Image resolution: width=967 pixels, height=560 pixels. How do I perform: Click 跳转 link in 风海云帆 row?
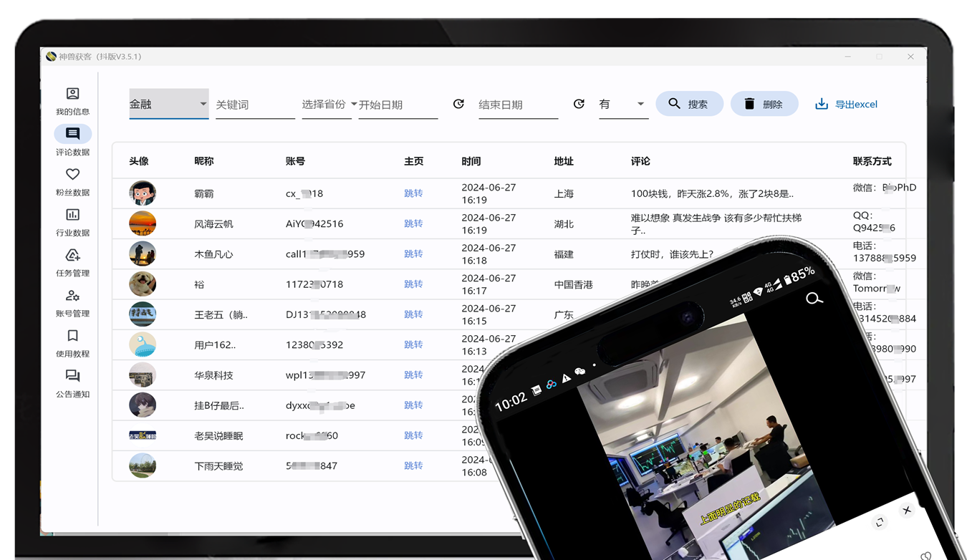[x=413, y=223]
